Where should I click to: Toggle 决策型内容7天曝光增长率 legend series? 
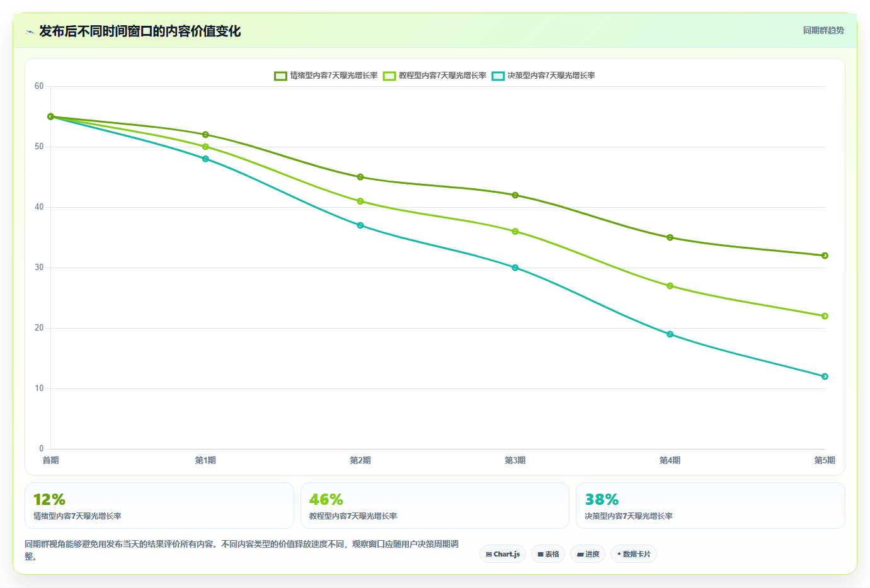point(543,76)
